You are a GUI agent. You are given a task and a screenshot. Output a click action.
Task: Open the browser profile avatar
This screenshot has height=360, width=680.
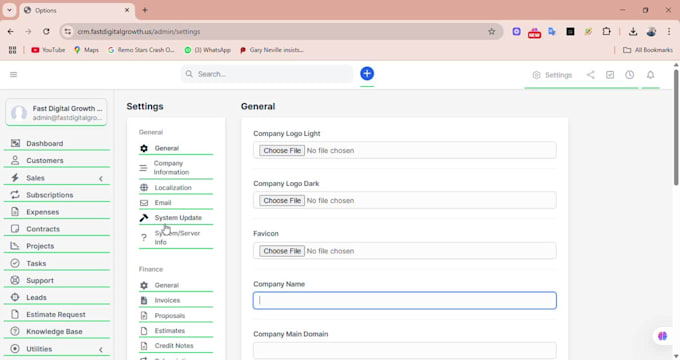651,32
